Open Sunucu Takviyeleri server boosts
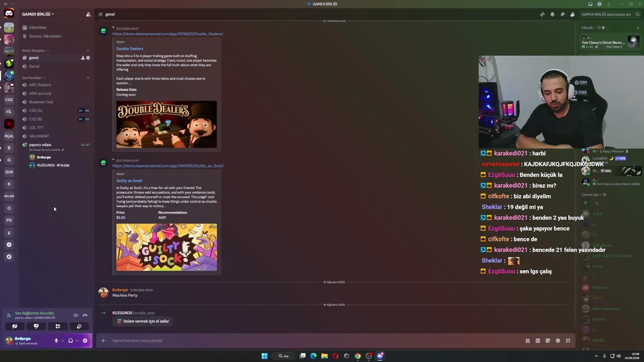This screenshot has height=362, width=644. 55,36
